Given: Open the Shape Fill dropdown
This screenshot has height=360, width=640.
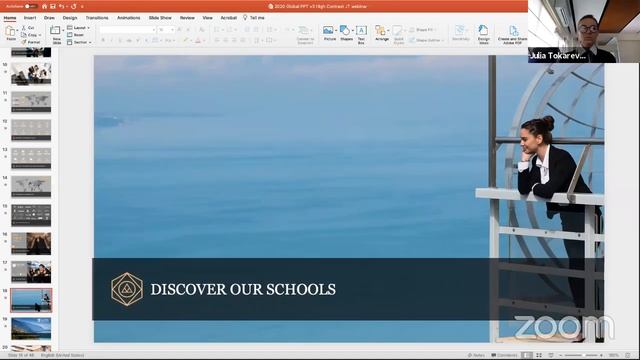Looking at the screenshot, I should click(x=423, y=30).
